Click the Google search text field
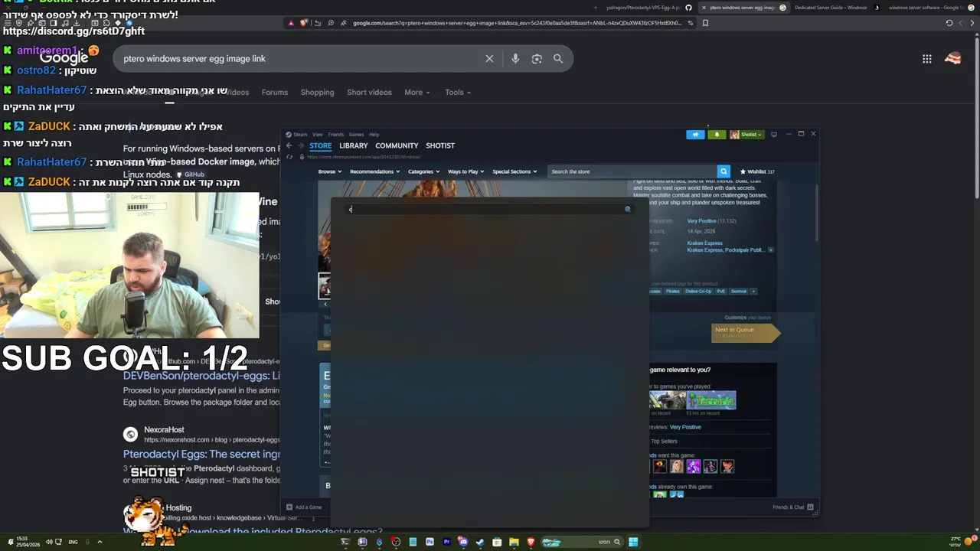 [x=299, y=59]
